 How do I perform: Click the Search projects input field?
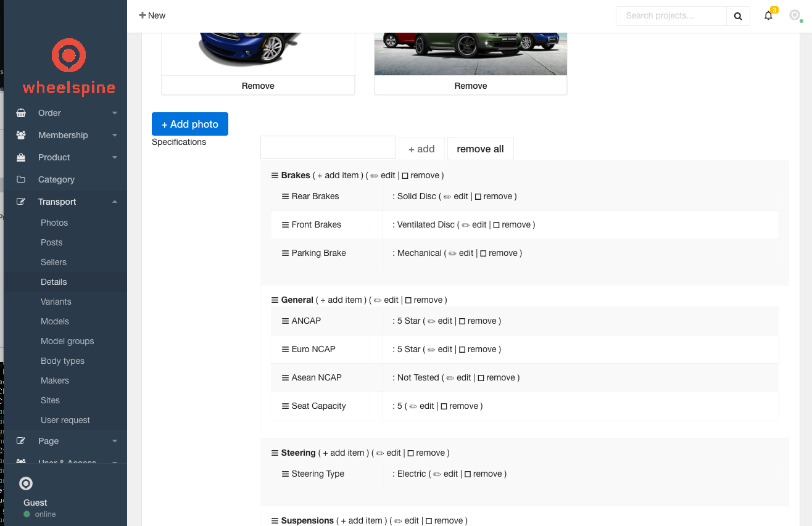click(671, 16)
